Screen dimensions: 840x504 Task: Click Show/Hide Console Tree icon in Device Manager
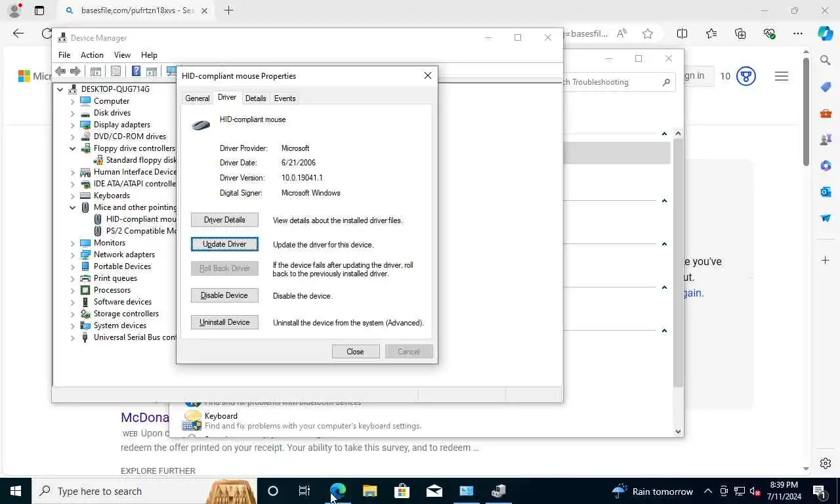click(95, 72)
